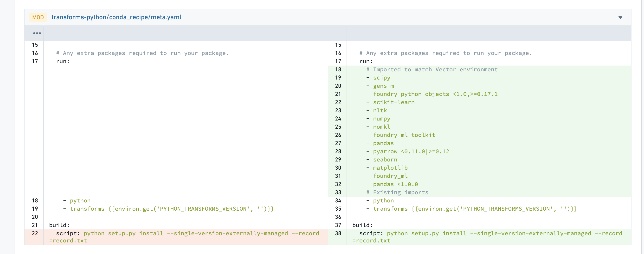Image resolution: width=644 pixels, height=254 pixels.
Task: Click the added comment "# Existing imports"
Action: [397, 193]
